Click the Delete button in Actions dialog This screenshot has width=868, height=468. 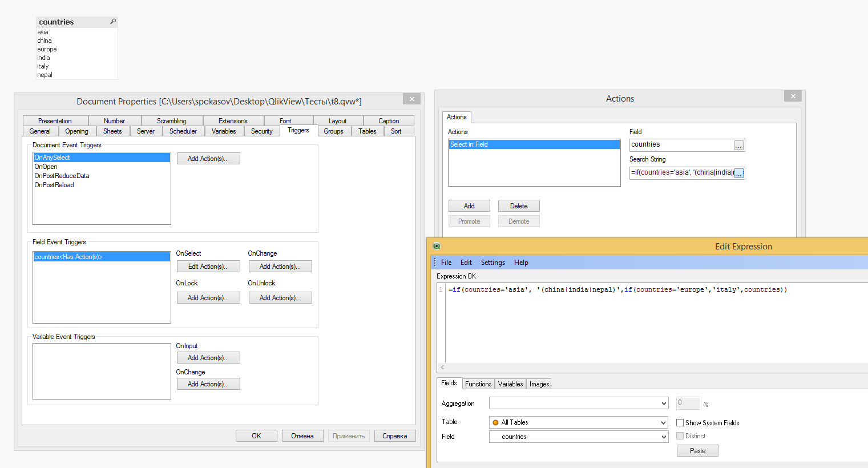tap(518, 206)
